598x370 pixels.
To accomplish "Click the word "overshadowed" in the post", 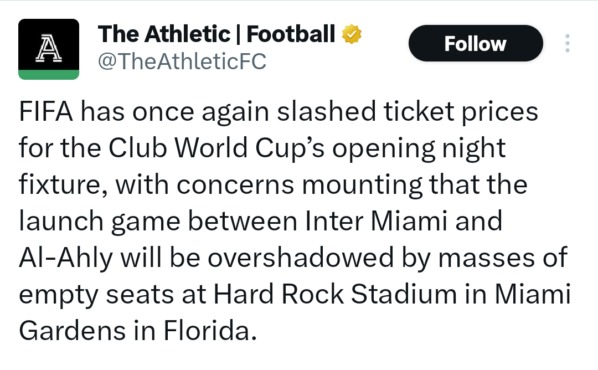I will pyautogui.click(x=301, y=257).
